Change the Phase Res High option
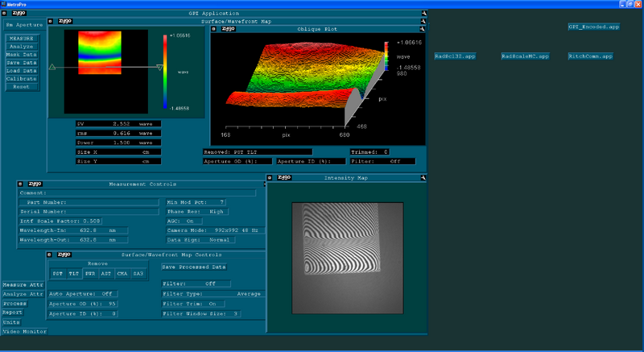The width and height of the screenshot is (644, 352). coord(197,212)
